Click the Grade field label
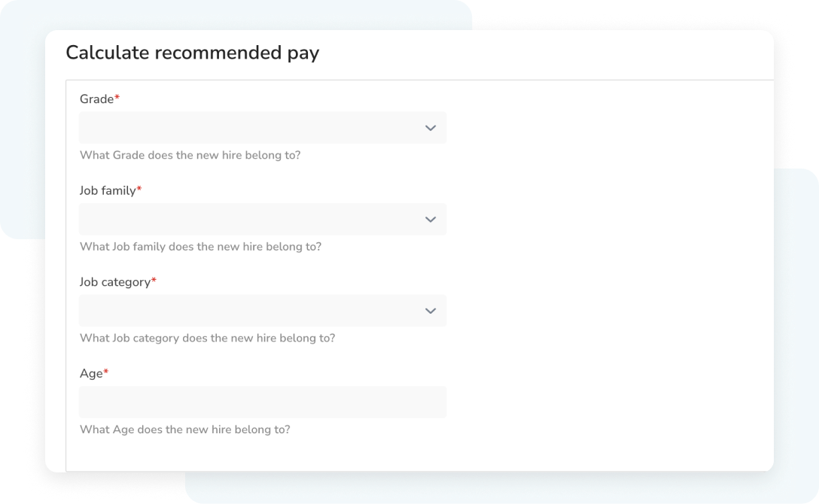Viewport: 819px width, 504px height. 96,99
